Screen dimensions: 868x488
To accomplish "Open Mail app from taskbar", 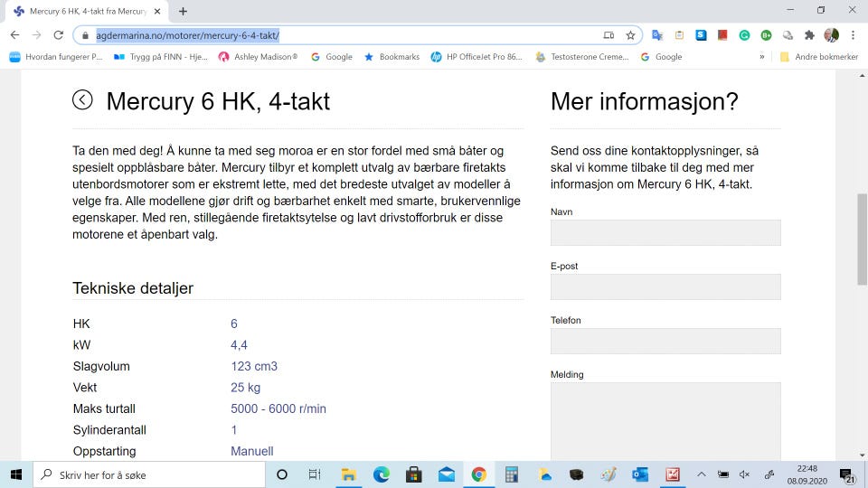I will point(446,474).
